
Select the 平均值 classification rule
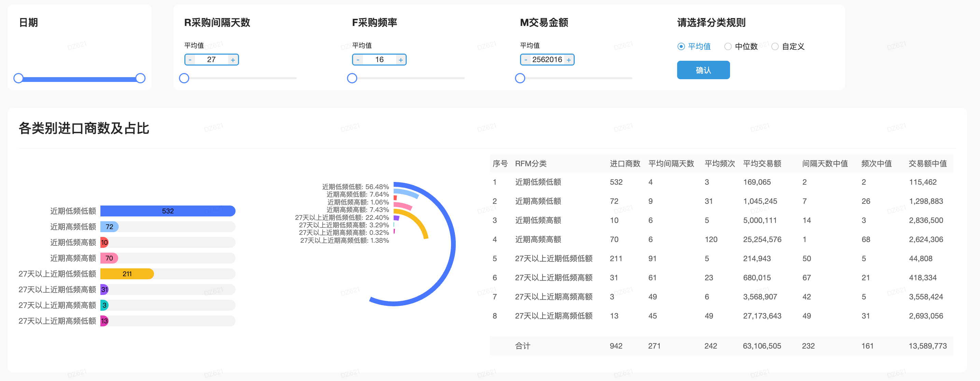(x=681, y=46)
